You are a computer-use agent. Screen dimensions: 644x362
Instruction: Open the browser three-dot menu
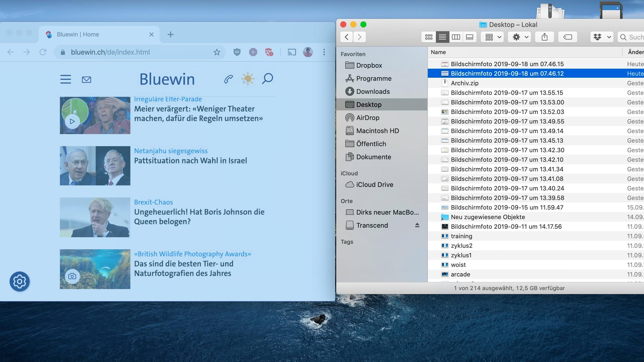(x=324, y=52)
